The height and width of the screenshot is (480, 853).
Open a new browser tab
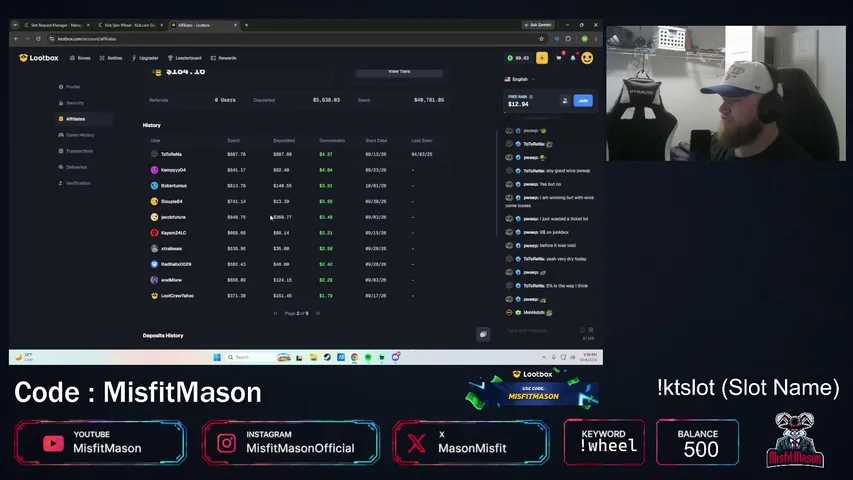point(246,25)
